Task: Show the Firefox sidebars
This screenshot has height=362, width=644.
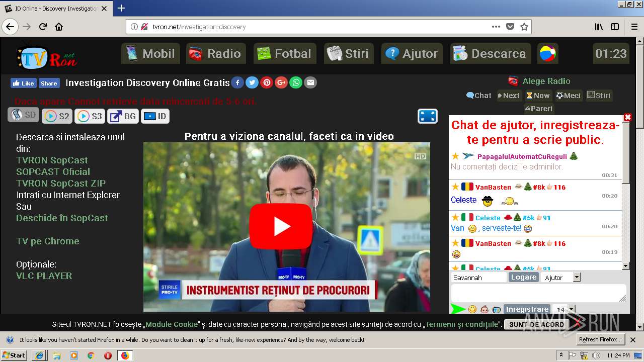Action: 615,27
